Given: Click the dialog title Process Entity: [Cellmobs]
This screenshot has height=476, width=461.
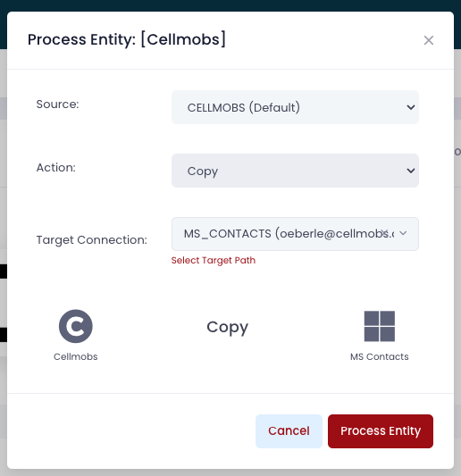Looking at the screenshot, I should 127,39.
